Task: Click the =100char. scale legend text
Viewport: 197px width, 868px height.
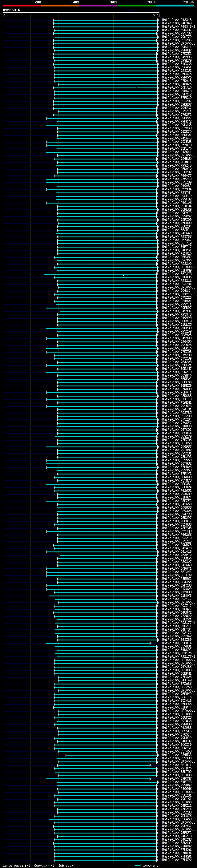Action: pos(150,866)
